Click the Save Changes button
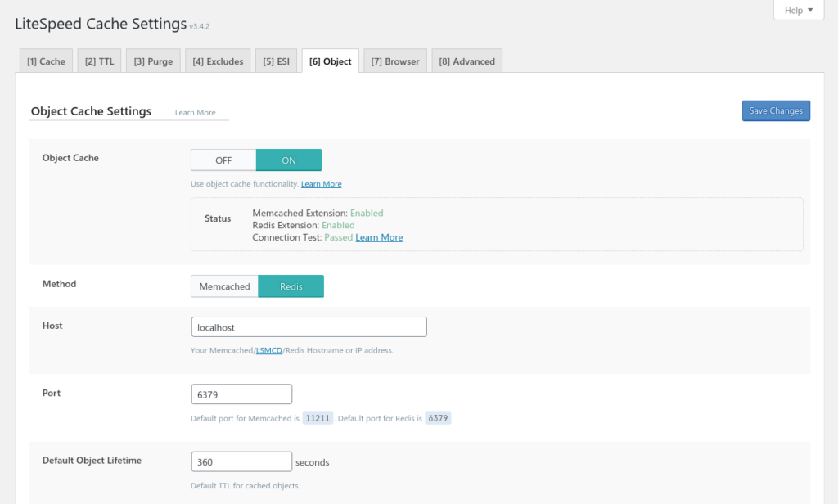The width and height of the screenshot is (838, 504). pyautogui.click(x=776, y=110)
